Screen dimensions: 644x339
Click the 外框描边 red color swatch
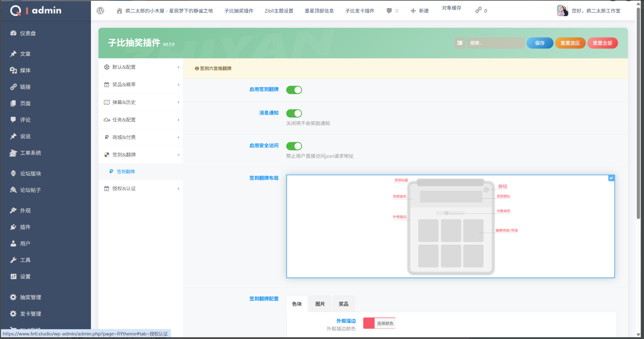click(369, 323)
